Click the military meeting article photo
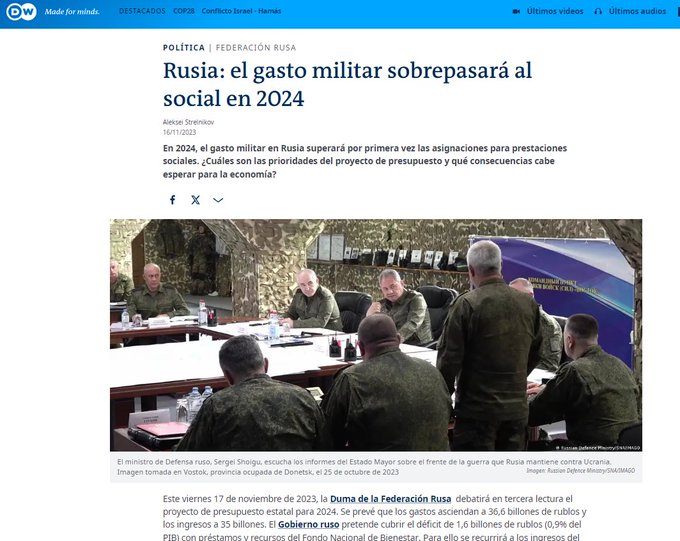 point(376,335)
